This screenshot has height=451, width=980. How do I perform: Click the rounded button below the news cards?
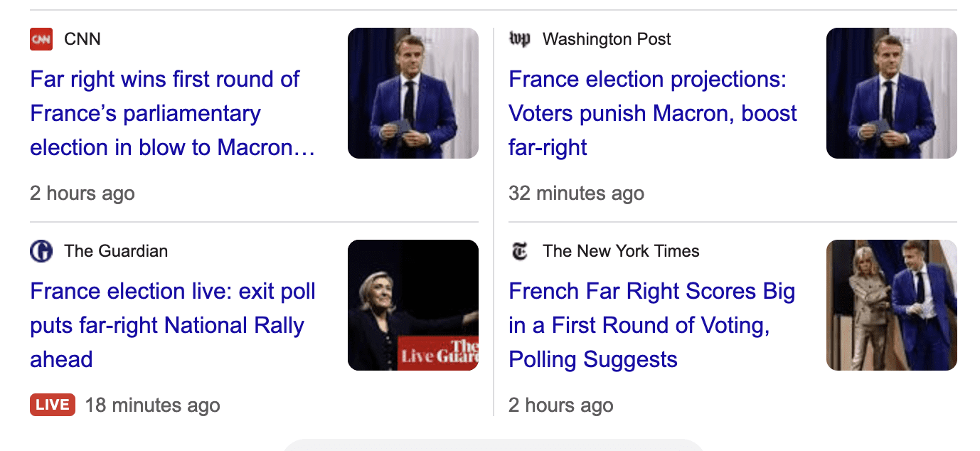coord(492,445)
